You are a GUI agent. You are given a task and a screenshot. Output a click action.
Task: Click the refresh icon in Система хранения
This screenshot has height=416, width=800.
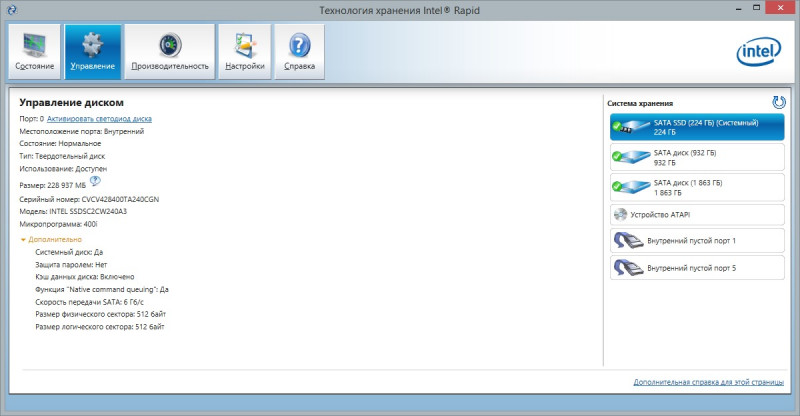point(779,103)
